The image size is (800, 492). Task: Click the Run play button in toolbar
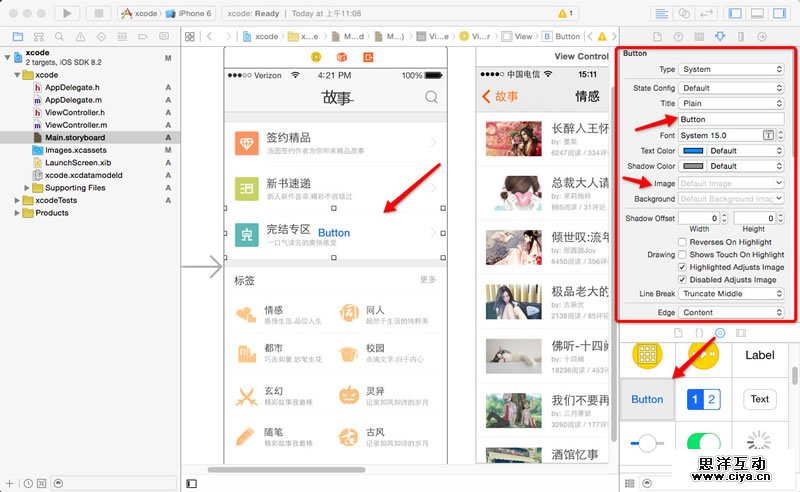point(67,13)
